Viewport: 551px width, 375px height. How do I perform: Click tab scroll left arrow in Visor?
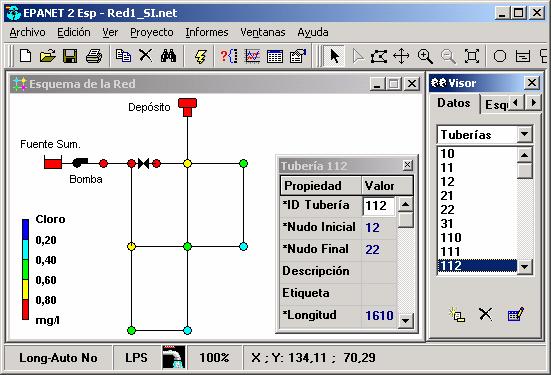(x=516, y=103)
